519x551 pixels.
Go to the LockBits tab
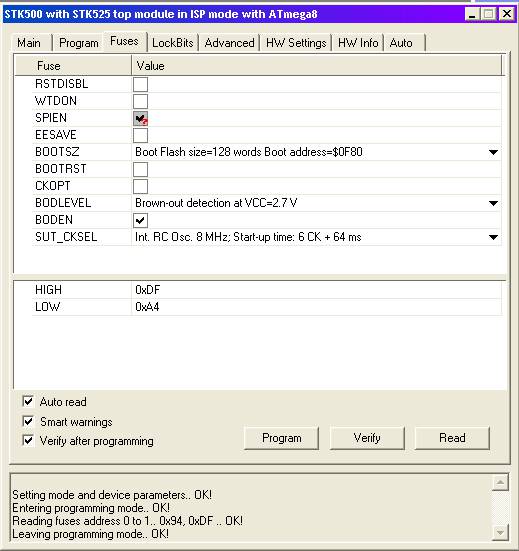173,43
